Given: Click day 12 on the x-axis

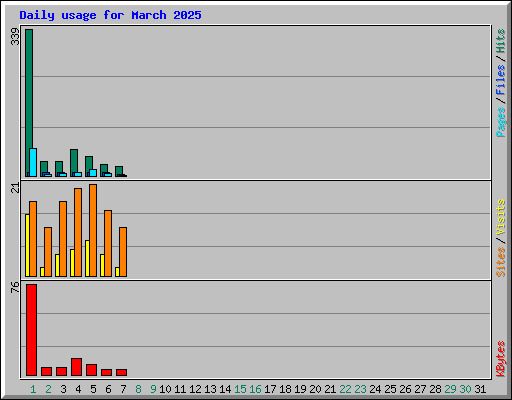Looking at the screenshot, I should point(195,389).
